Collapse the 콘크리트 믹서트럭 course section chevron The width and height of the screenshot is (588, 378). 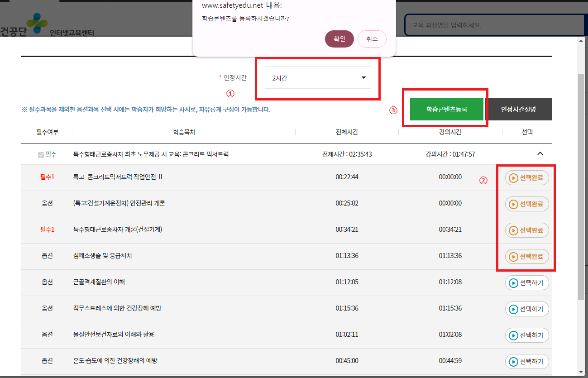[540, 153]
